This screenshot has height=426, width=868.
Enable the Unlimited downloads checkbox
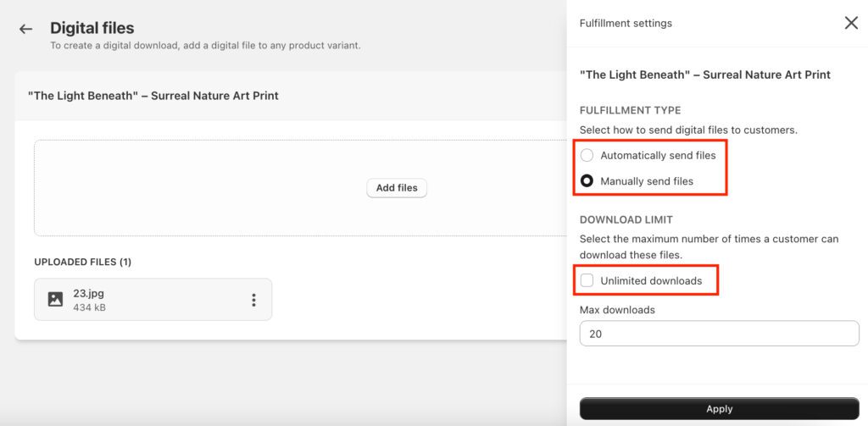(x=587, y=280)
